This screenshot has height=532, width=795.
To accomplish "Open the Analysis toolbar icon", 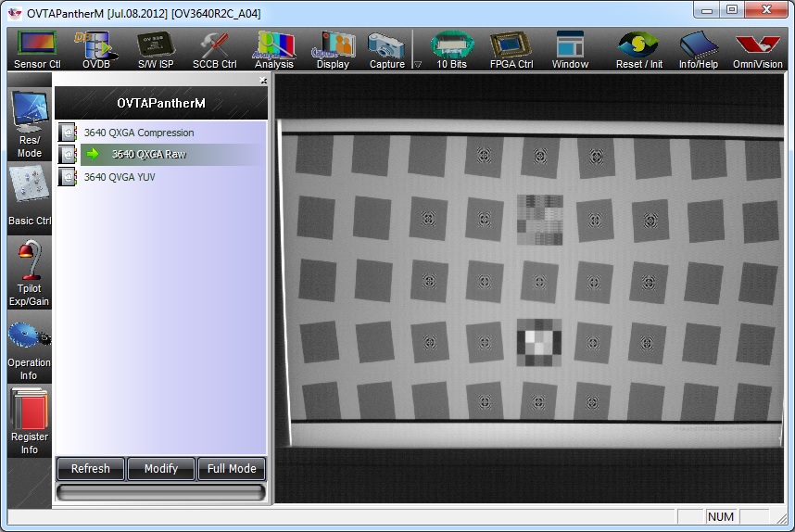I will (273, 50).
